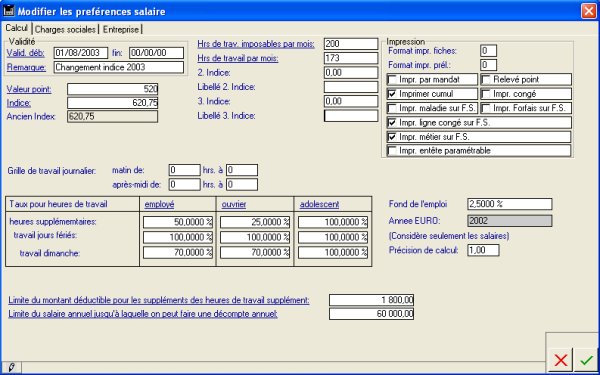Open the Charges sociales tab

[x=65, y=29]
